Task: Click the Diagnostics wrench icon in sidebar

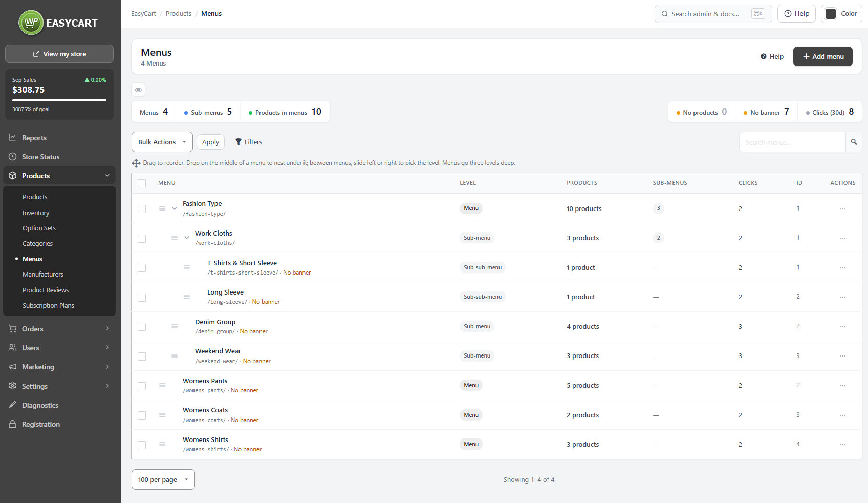Action: pyautogui.click(x=12, y=405)
